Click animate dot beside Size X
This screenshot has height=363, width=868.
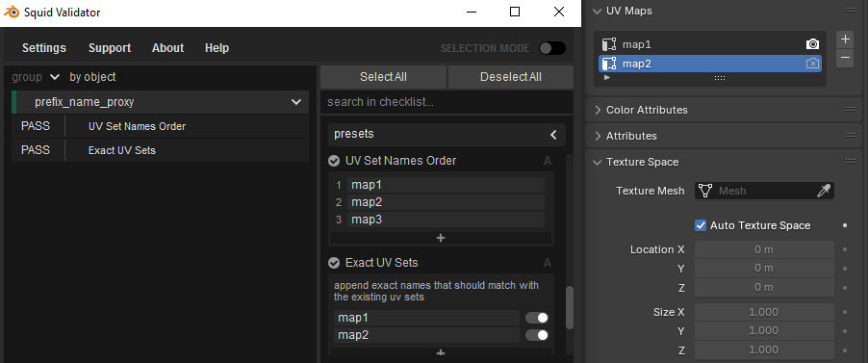click(x=845, y=312)
